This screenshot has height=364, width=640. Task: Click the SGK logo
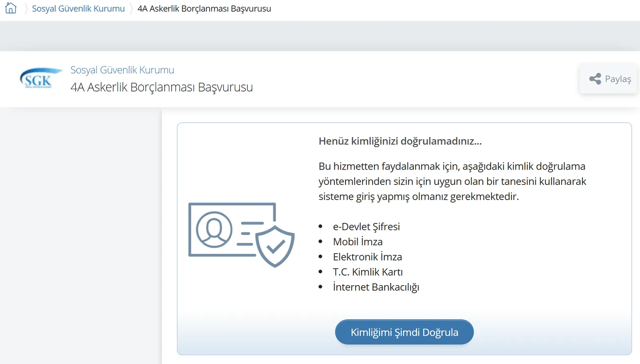[x=41, y=78]
